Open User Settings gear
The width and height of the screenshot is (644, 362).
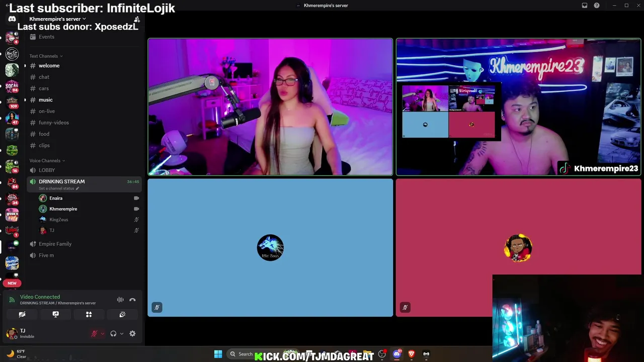pyautogui.click(x=132, y=333)
